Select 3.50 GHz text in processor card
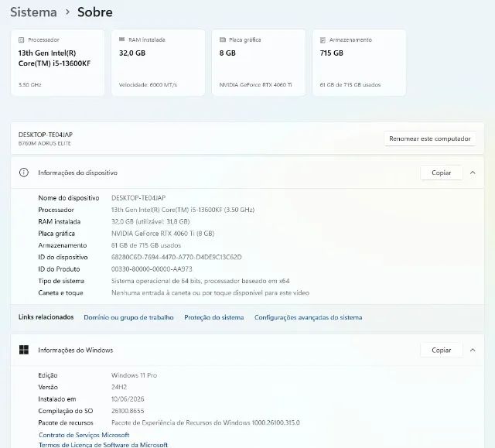The image size is (495, 448). (x=29, y=84)
